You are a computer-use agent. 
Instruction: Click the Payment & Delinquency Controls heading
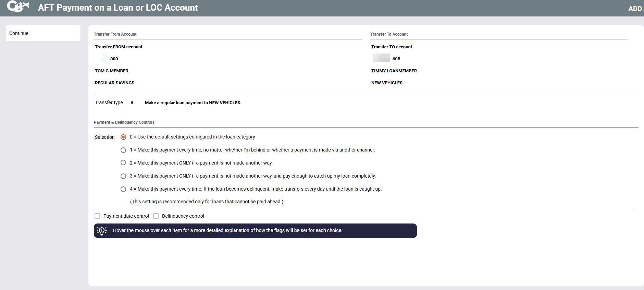pos(124,122)
